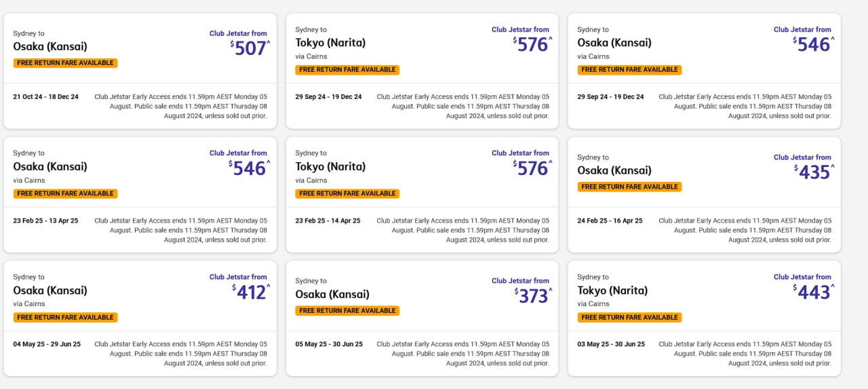Click Club Jetstar from label above $507
The height and width of the screenshot is (389, 868).
pyautogui.click(x=238, y=33)
